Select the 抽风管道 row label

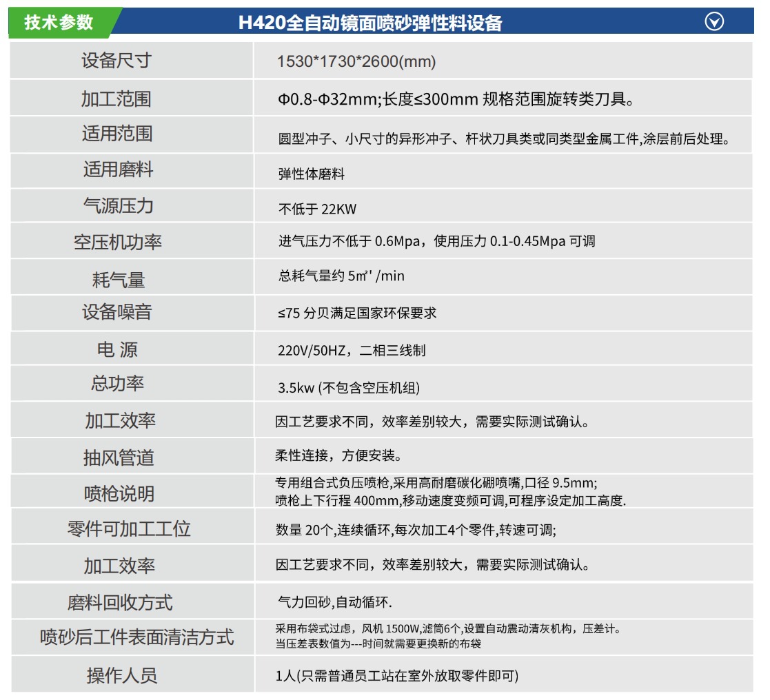pyautogui.click(x=119, y=457)
